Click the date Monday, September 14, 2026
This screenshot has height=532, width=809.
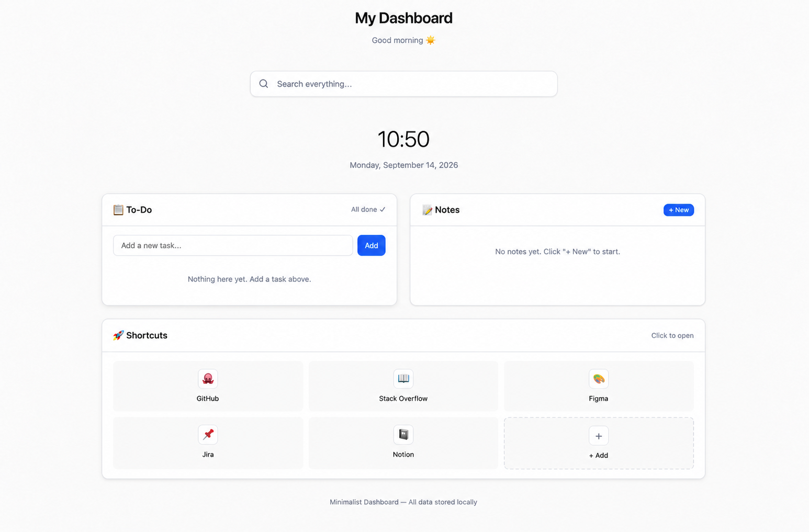coord(403,165)
